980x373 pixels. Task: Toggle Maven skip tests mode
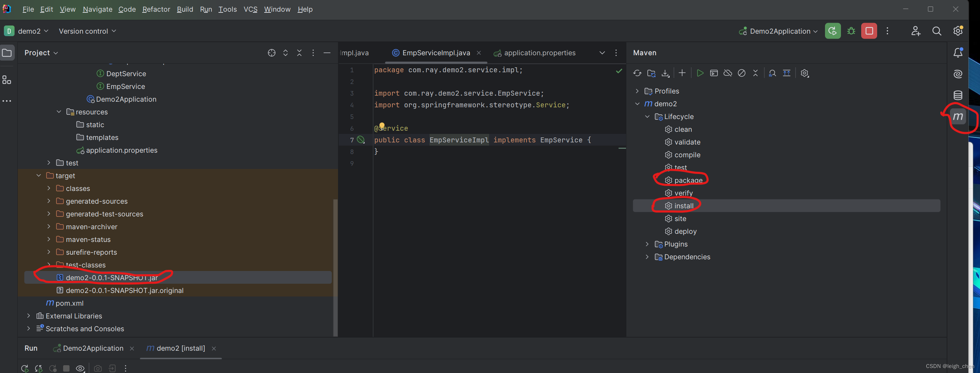(741, 73)
